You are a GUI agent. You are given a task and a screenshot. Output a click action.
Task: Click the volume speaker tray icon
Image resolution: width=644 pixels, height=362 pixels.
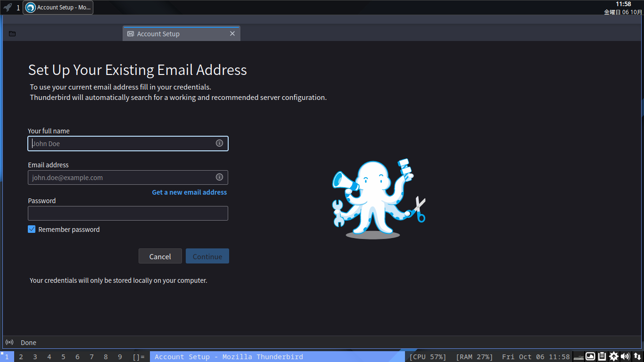(x=625, y=357)
